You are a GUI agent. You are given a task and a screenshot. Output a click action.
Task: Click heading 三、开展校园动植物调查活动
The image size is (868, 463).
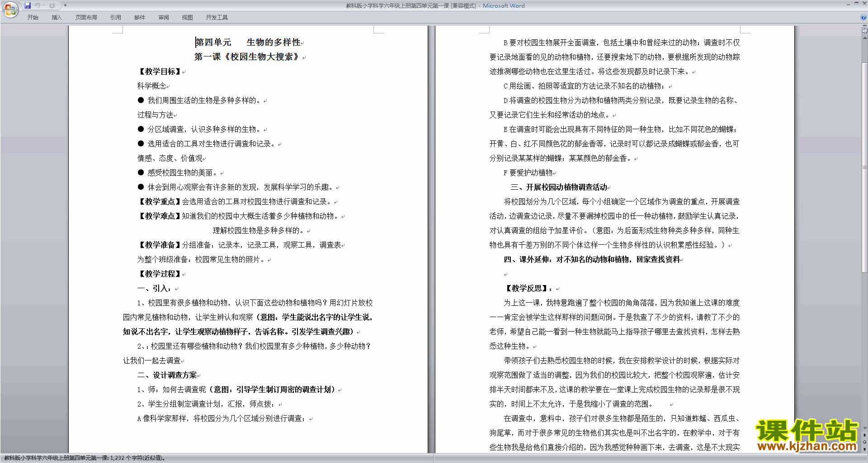[559, 187]
